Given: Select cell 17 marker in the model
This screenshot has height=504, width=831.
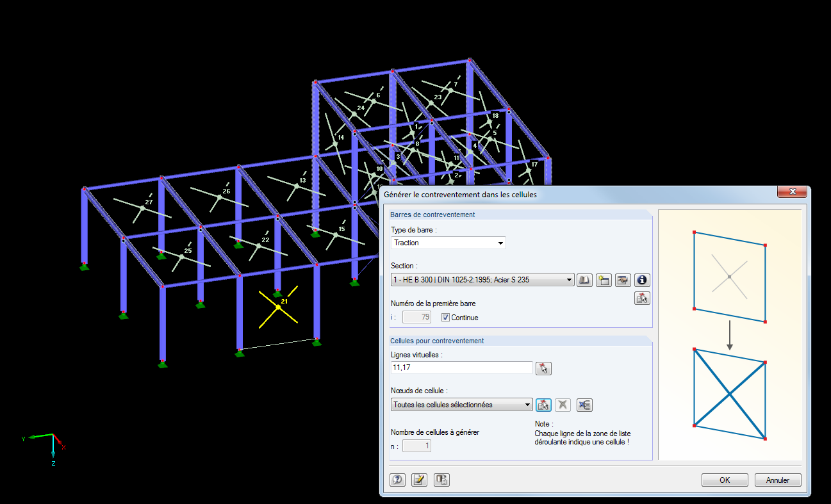Looking at the screenshot, I should tap(528, 170).
